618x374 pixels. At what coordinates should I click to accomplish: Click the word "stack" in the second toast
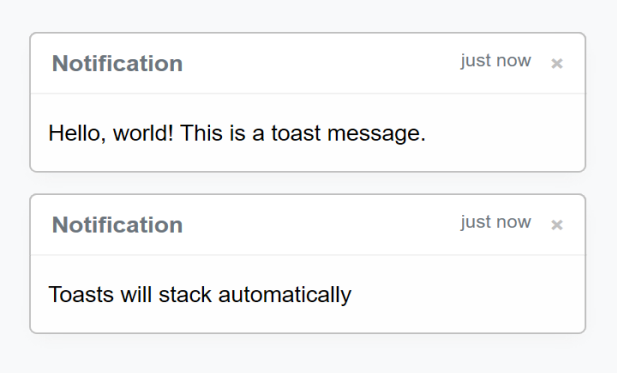tap(185, 295)
